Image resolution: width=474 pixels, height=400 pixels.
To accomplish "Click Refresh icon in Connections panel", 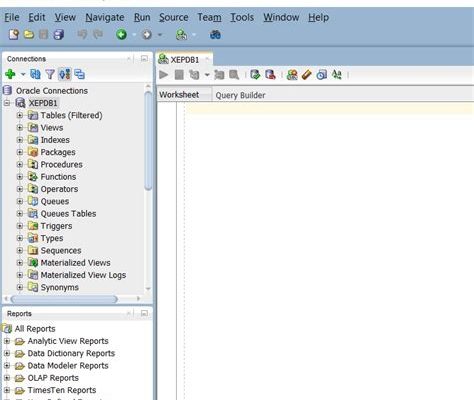I will (x=35, y=74).
